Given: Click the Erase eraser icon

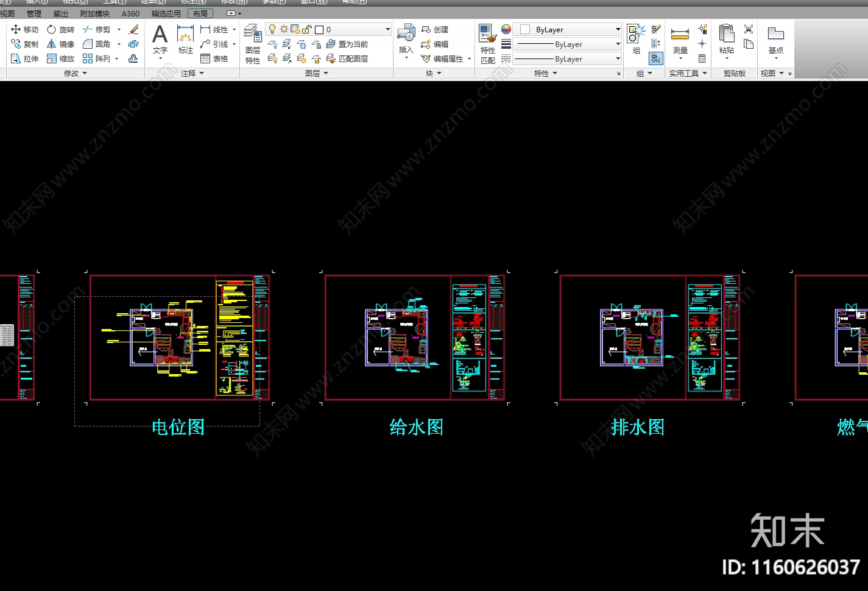Looking at the screenshot, I should tap(134, 29).
